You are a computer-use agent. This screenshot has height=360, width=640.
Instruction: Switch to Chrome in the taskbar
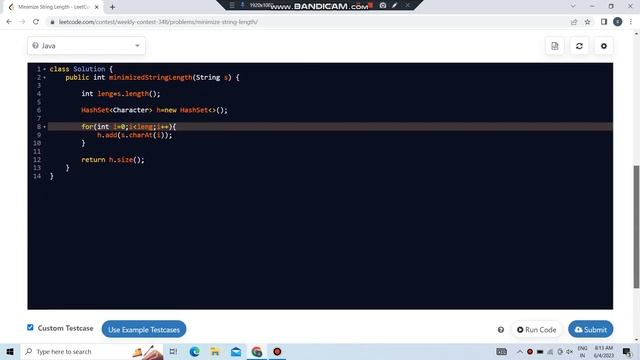click(257, 351)
